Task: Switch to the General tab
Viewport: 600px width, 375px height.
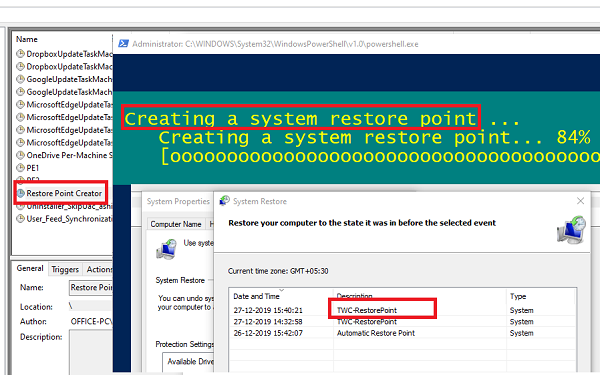Action: tap(30, 269)
